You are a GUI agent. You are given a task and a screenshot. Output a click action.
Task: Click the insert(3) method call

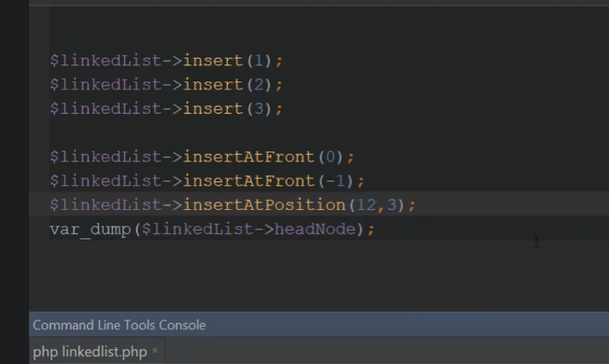click(227, 109)
